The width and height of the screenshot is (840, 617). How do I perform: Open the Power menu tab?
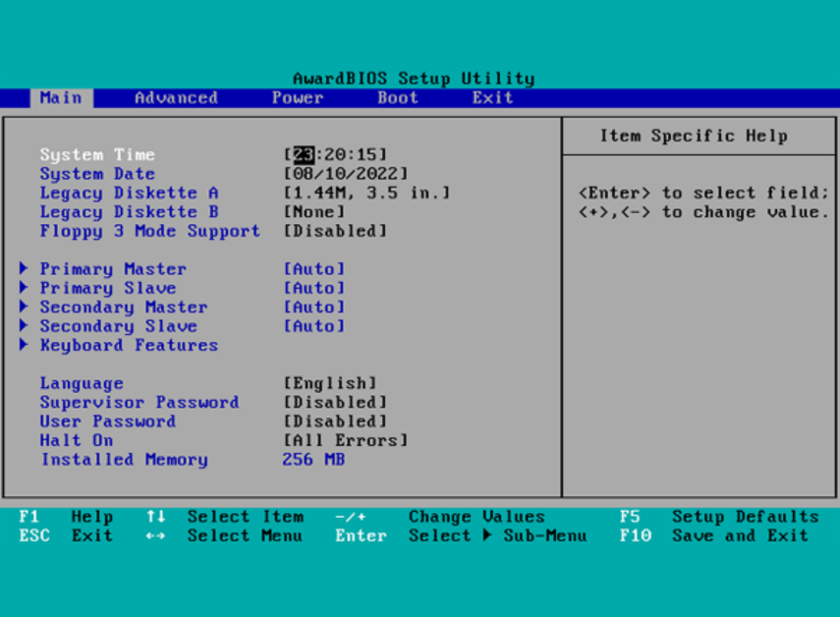[x=297, y=97]
